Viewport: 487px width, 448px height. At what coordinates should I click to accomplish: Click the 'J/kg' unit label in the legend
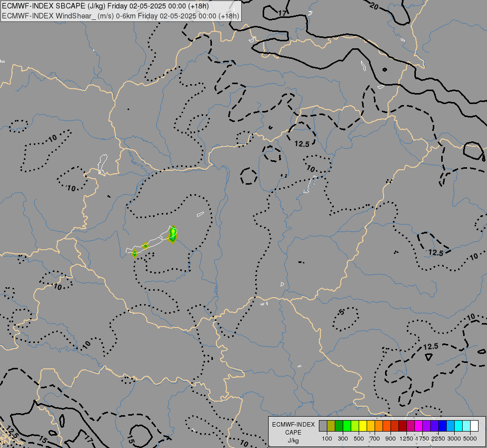(293, 441)
